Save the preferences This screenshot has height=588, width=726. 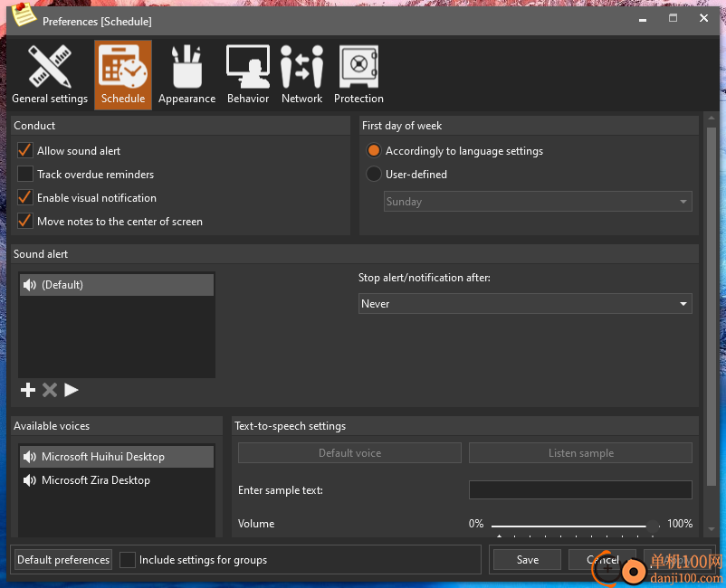click(x=528, y=560)
